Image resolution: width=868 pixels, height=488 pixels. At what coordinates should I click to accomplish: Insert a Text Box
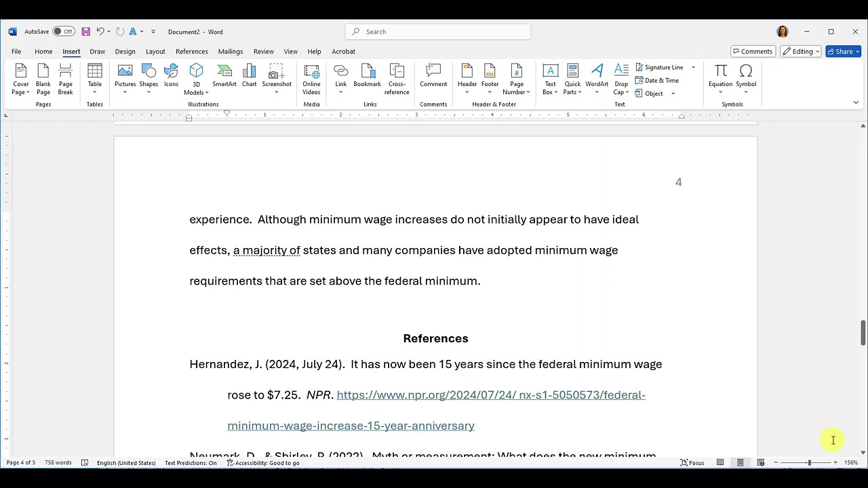pyautogui.click(x=550, y=80)
